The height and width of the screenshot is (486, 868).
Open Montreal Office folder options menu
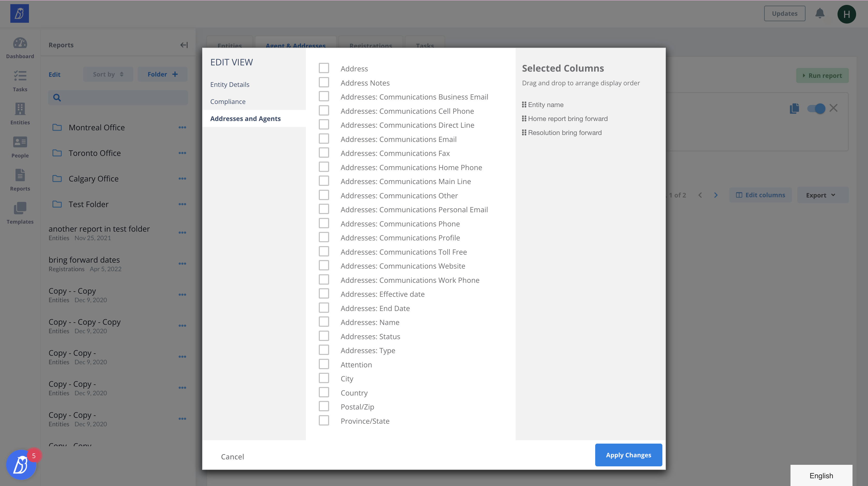pos(182,127)
